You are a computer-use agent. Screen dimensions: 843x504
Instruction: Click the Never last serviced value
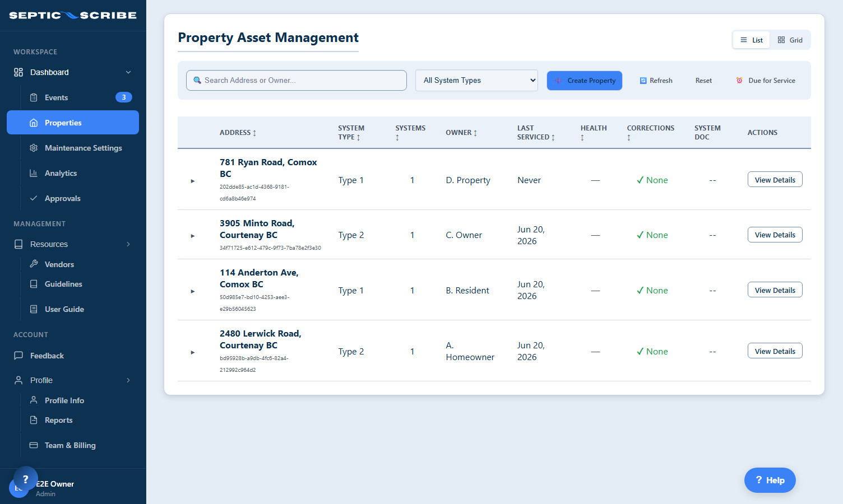coord(529,180)
